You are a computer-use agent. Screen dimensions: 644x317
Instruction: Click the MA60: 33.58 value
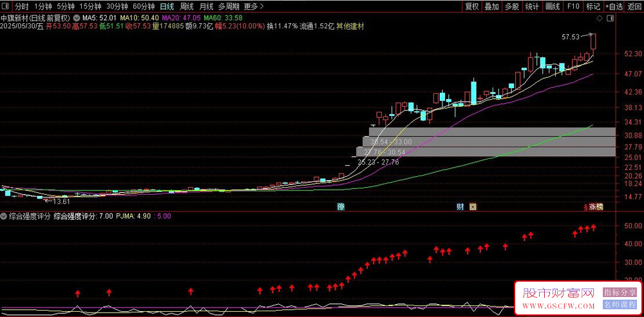click(223, 18)
